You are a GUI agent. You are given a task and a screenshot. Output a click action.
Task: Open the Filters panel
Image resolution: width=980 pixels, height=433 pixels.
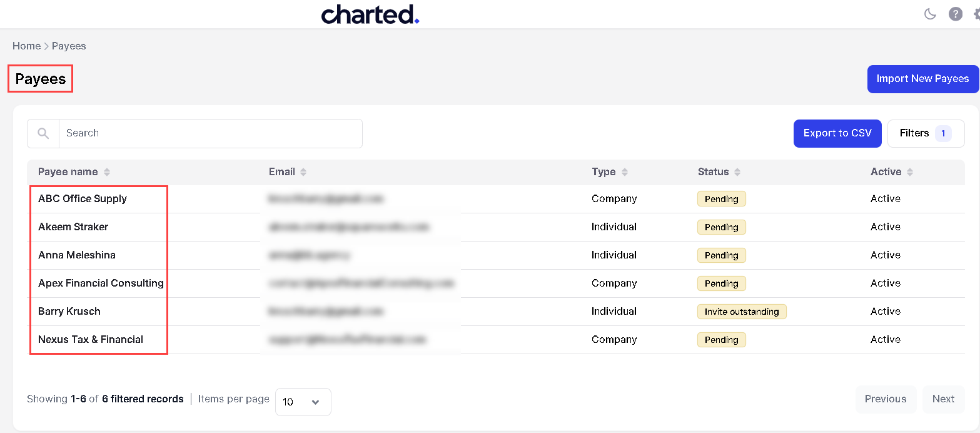[x=925, y=133]
